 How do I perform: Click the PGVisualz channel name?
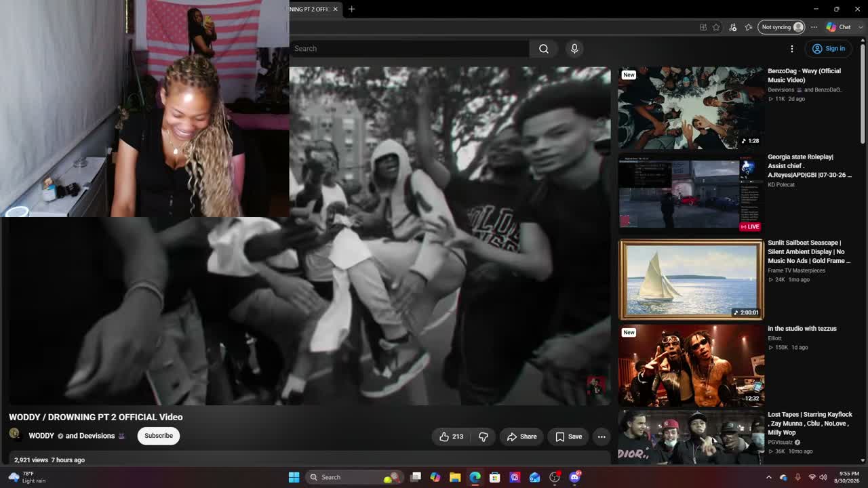pos(781,443)
